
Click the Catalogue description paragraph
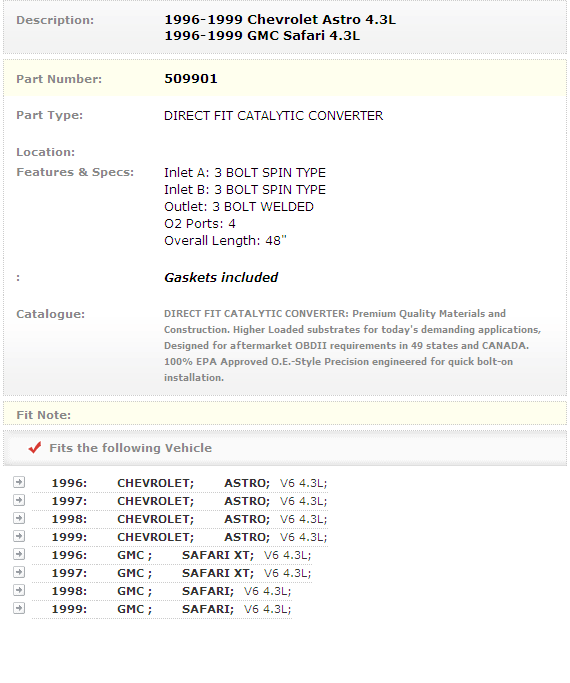click(352, 345)
